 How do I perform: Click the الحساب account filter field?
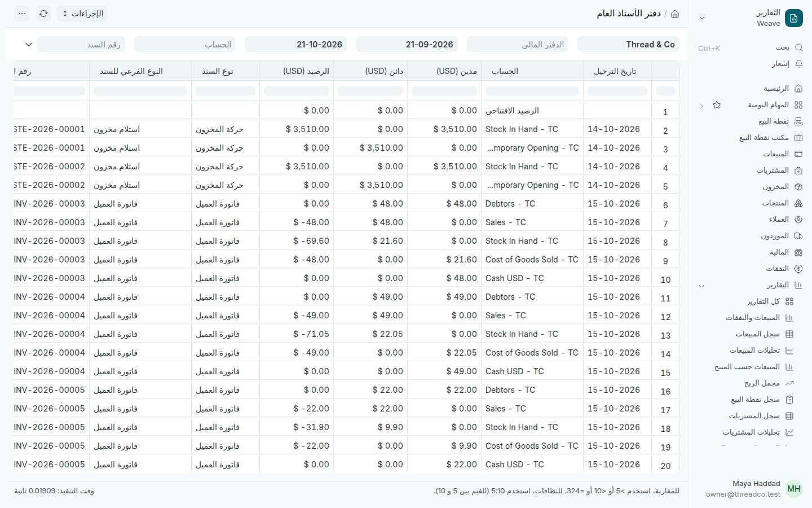click(185, 45)
